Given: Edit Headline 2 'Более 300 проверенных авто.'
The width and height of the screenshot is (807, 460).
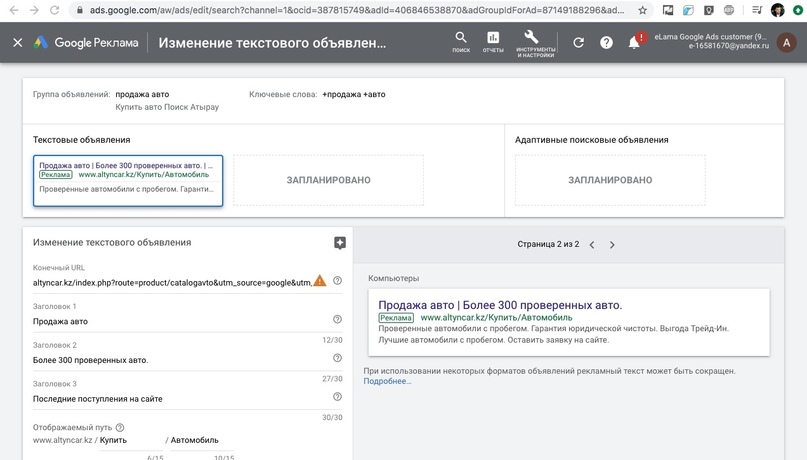Looking at the screenshot, I should (x=182, y=360).
